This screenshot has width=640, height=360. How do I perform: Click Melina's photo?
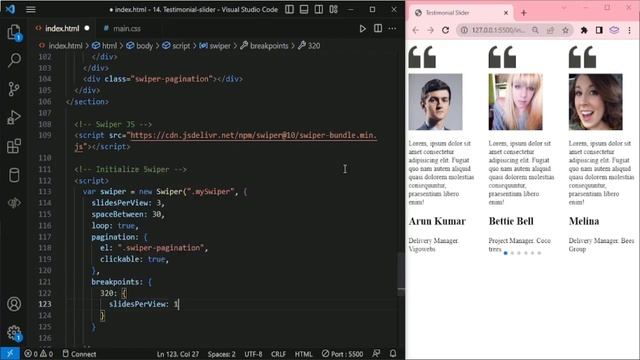[596, 102]
